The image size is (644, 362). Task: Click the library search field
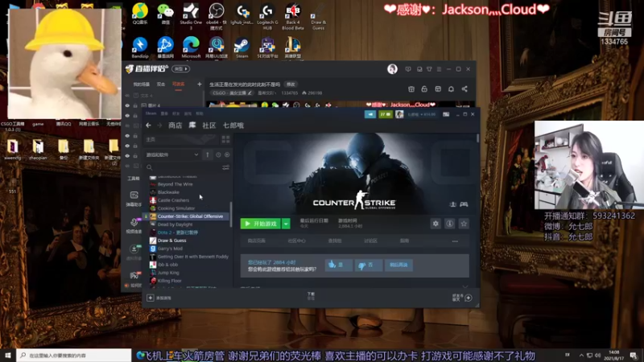183,167
